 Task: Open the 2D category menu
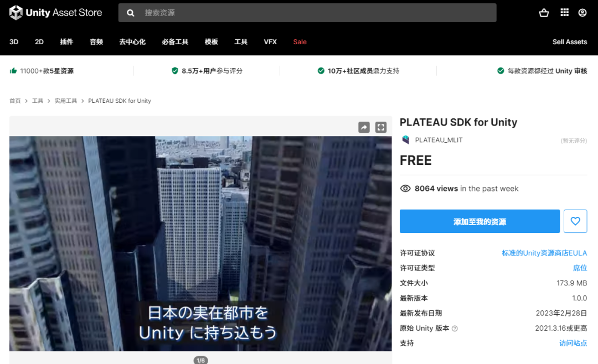click(39, 42)
